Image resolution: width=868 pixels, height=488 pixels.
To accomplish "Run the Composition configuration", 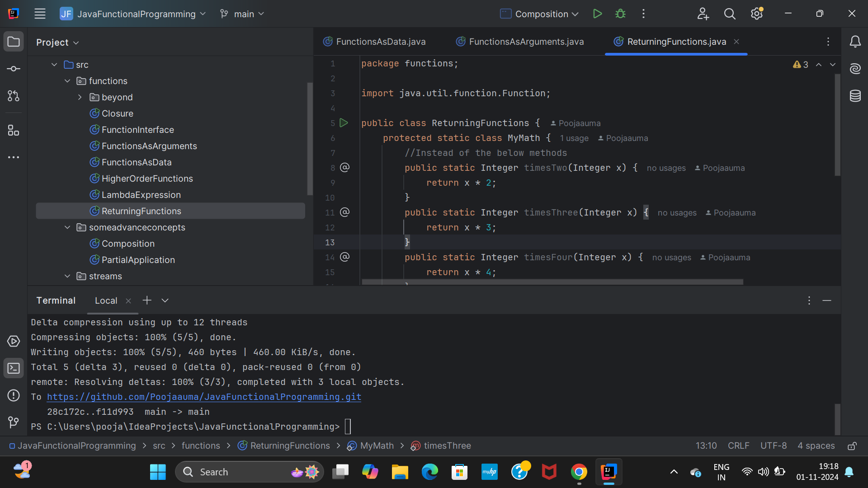I will [x=597, y=14].
